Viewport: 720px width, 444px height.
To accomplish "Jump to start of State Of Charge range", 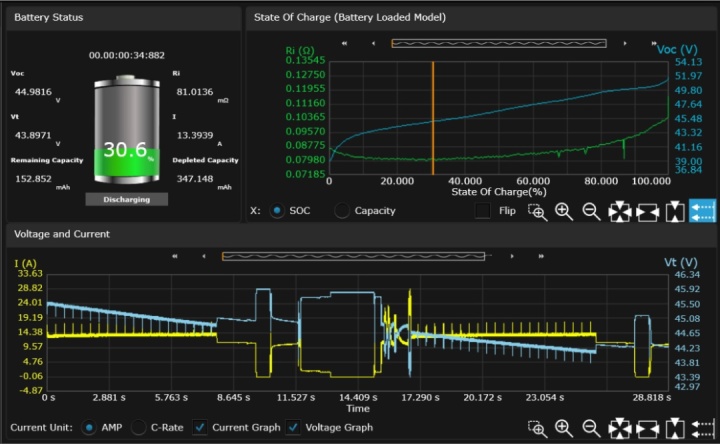I will 344,43.
